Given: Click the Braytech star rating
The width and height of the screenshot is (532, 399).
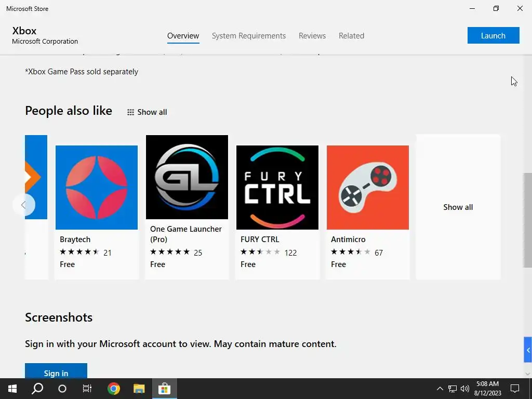Looking at the screenshot, I should 79,252.
